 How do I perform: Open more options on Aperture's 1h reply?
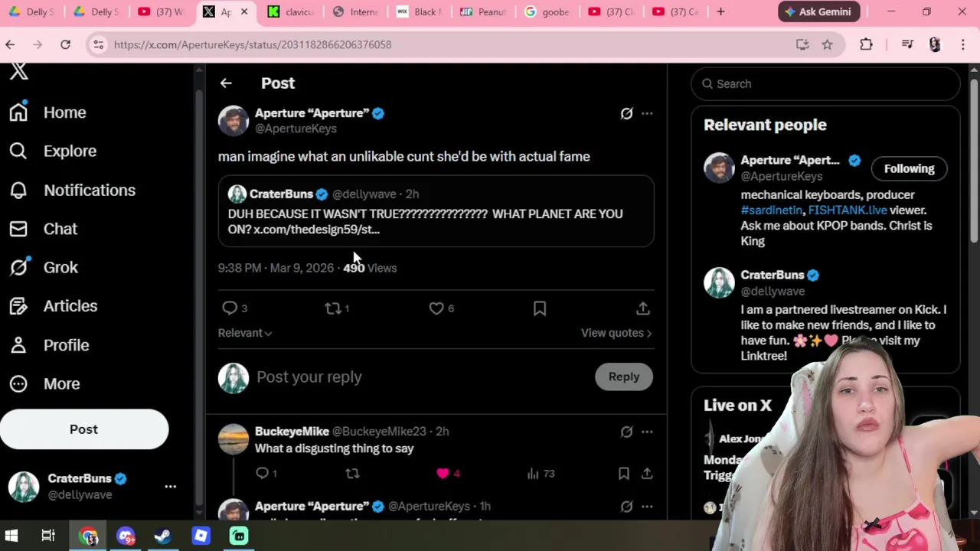tap(647, 507)
